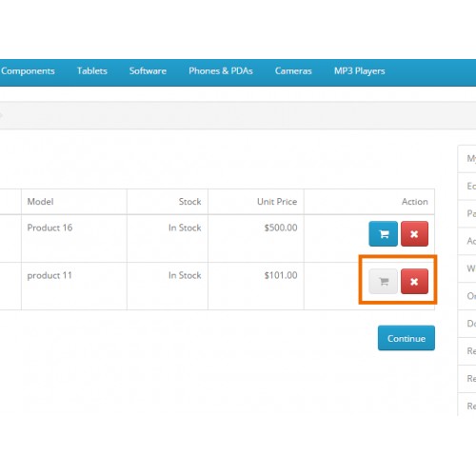This screenshot has width=476, height=476.
Task: Go to the Software category
Action: (x=148, y=70)
